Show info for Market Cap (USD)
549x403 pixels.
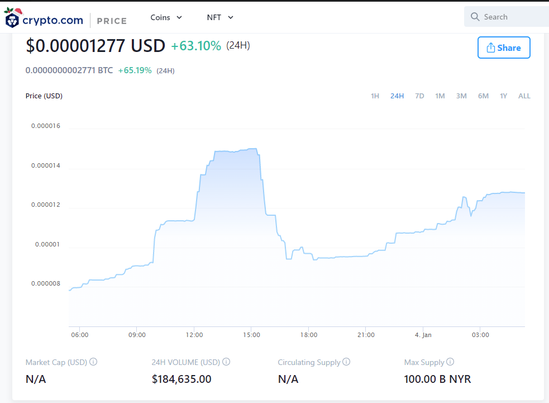click(93, 362)
